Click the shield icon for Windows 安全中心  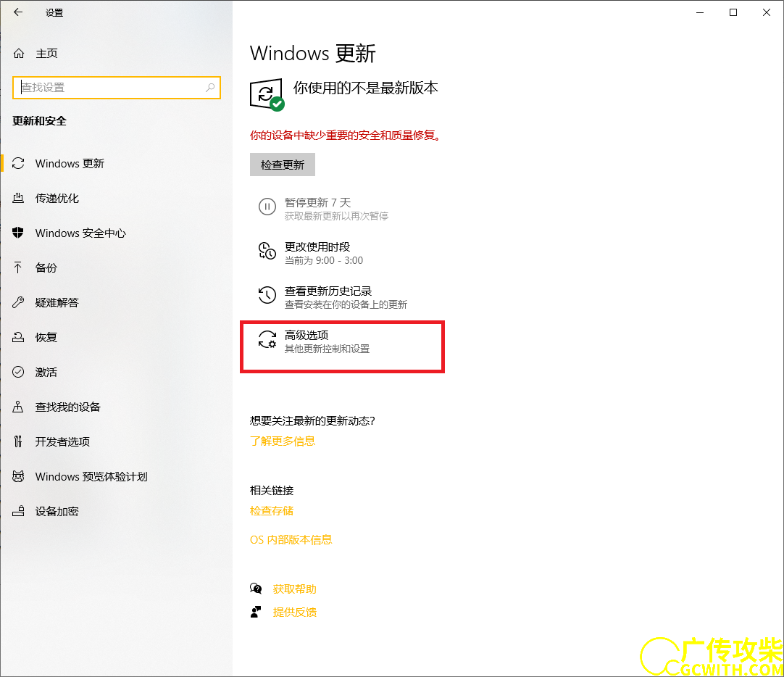coord(18,233)
